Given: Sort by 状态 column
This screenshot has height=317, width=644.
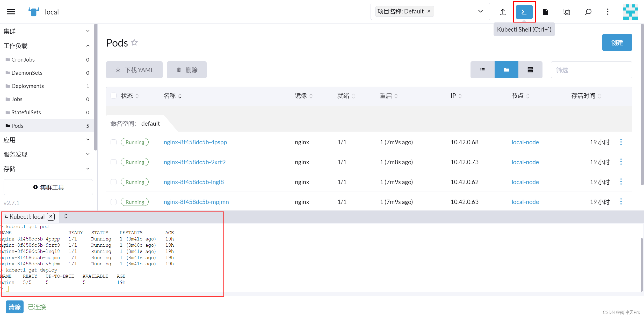Looking at the screenshot, I should [x=130, y=96].
